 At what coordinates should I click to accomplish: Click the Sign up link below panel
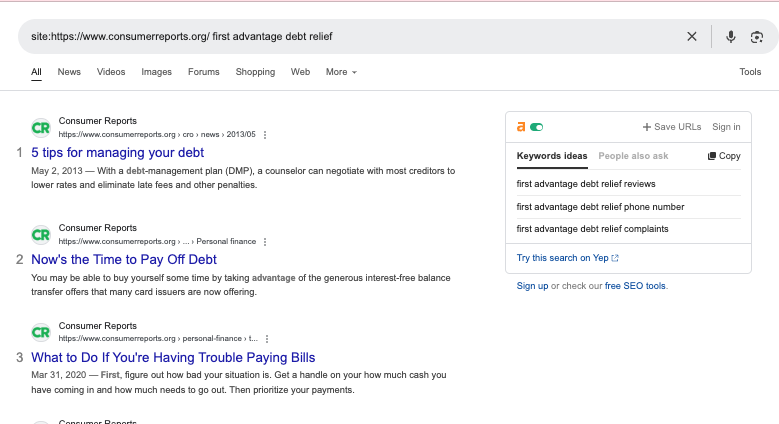point(533,286)
